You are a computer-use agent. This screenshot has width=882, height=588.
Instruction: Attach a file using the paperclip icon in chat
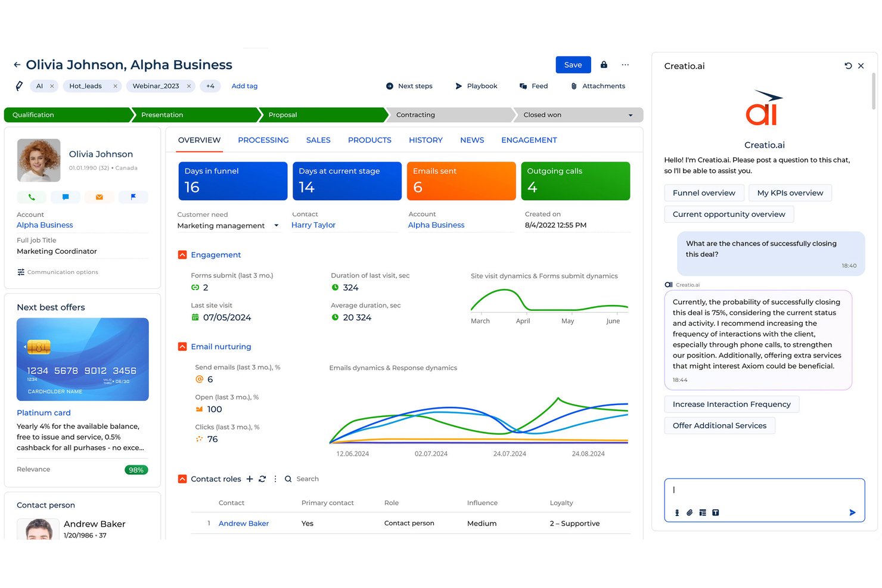690,512
